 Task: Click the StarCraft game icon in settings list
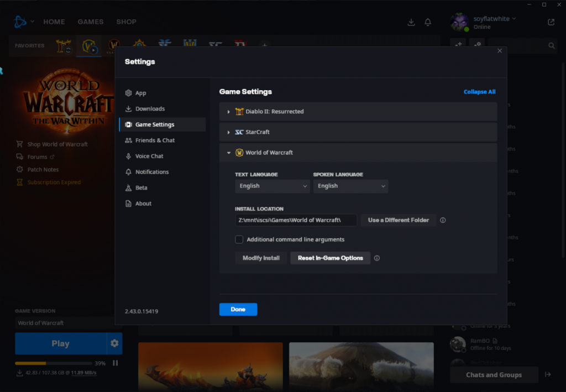coord(239,132)
